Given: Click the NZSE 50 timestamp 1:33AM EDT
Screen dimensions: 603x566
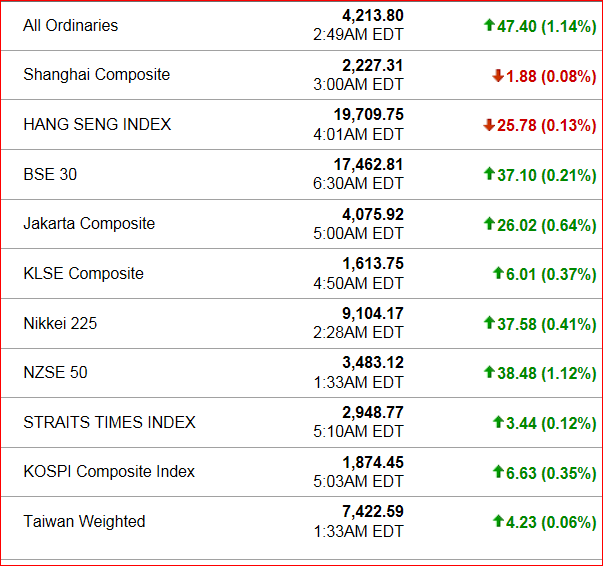Looking at the screenshot, I should (358, 382).
